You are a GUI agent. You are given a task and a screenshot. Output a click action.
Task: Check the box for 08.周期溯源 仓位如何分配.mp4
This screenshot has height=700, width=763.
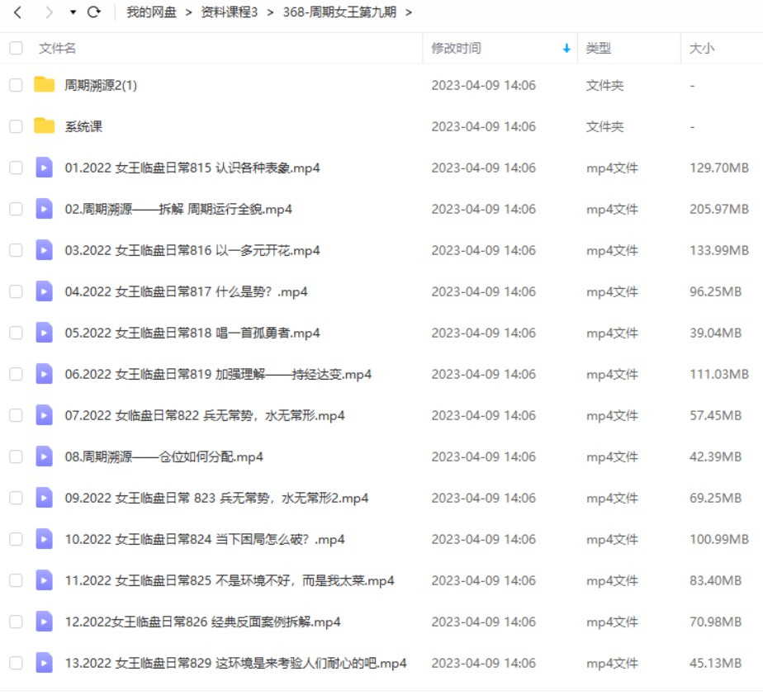[16, 456]
